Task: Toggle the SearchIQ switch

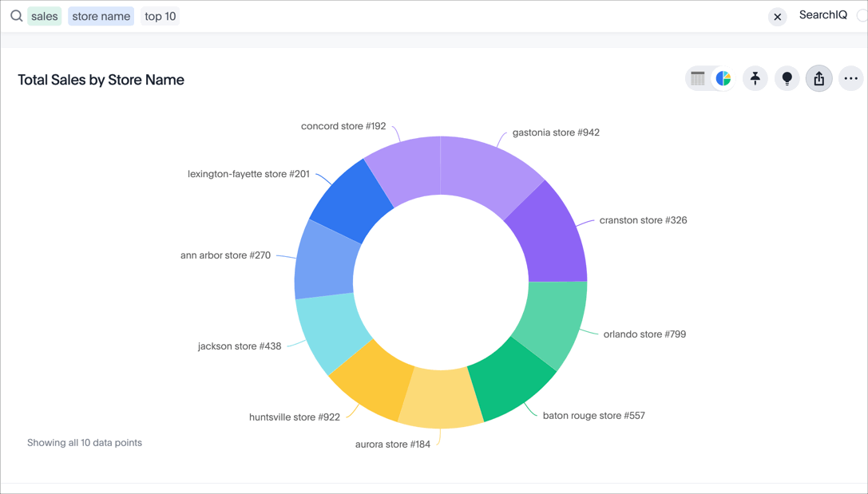Action: (861, 16)
